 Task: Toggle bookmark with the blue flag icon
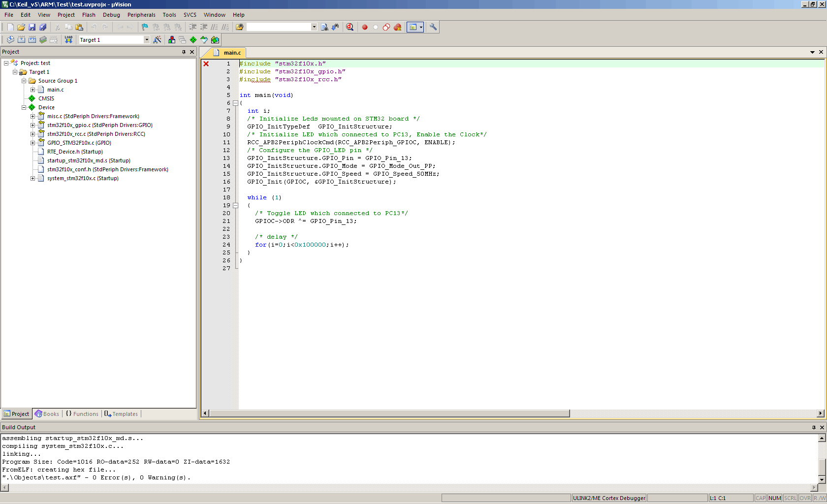[x=145, y=27]
